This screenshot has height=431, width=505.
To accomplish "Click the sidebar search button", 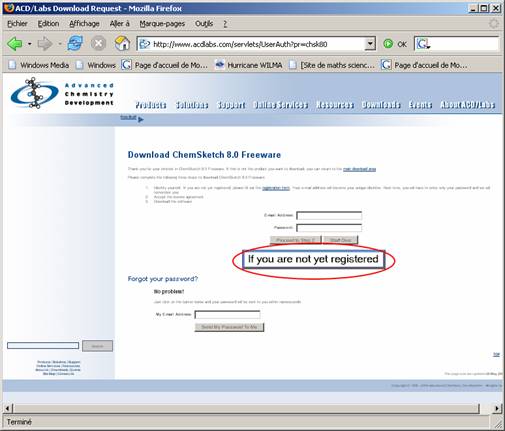I will pos(97,346).
